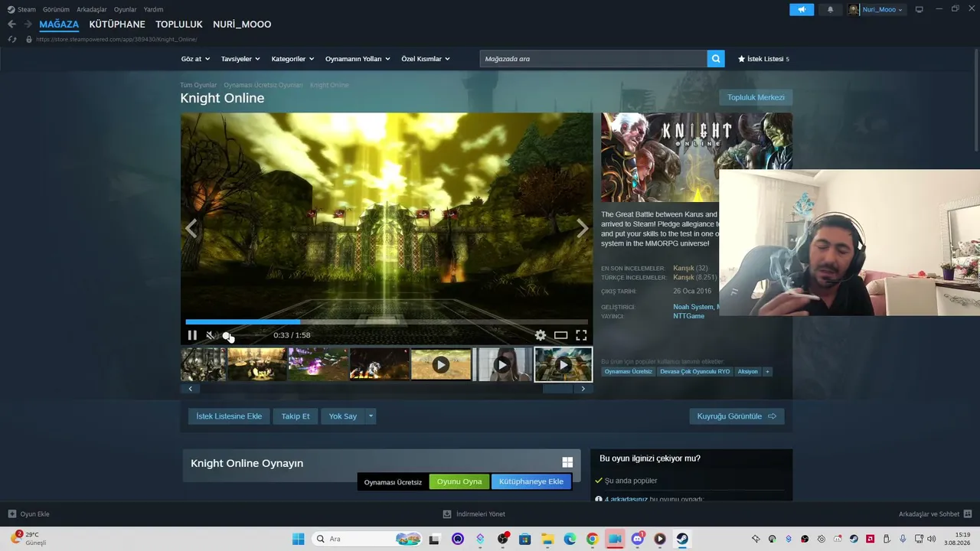Open the İstek Listesi wishlist
Image resolution: width=980 pixels, height=551 pixels.
pyautogui.click(x=763, y=59)
